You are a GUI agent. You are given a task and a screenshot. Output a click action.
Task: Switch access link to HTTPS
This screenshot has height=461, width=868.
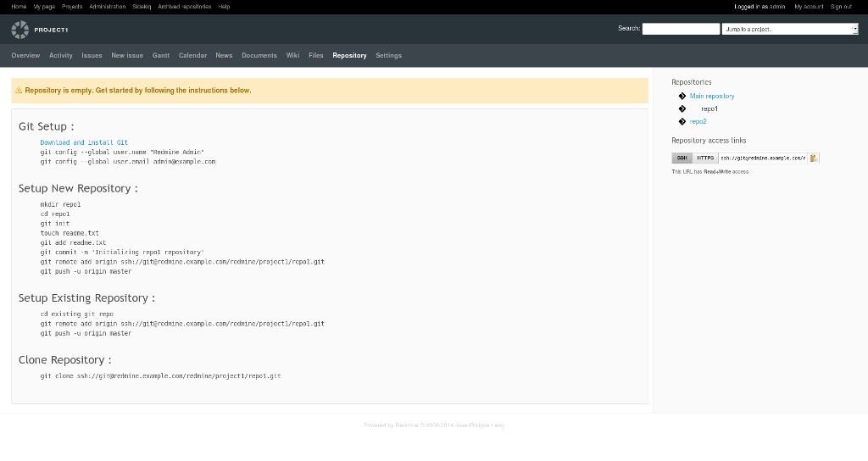(x=705, y=158)
